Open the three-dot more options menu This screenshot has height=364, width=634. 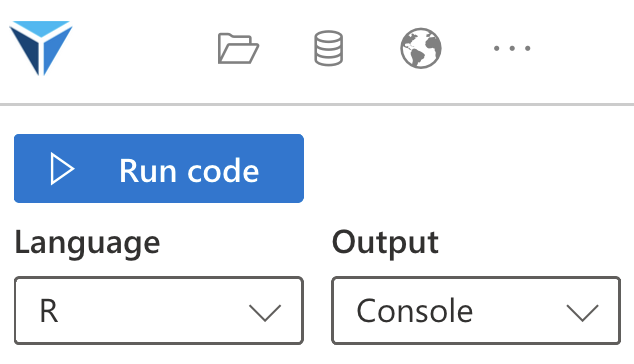(x=512, y=49)
